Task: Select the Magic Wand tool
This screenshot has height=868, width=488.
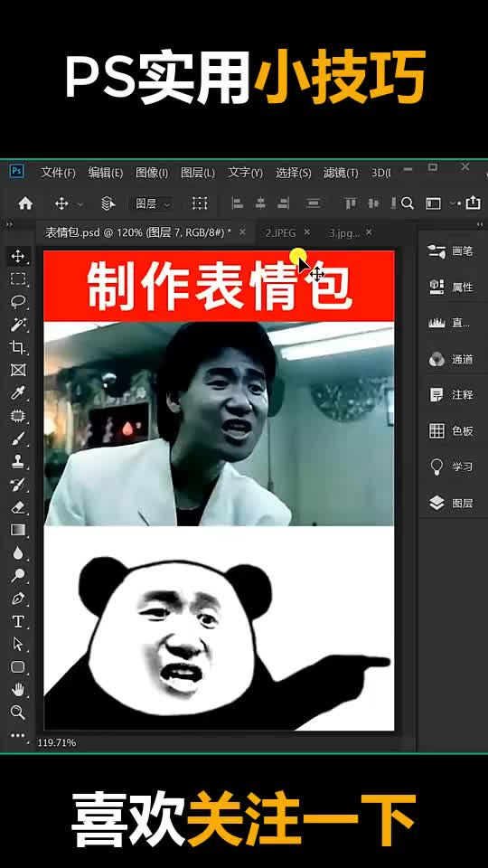Action: click(x=18, y=325)
